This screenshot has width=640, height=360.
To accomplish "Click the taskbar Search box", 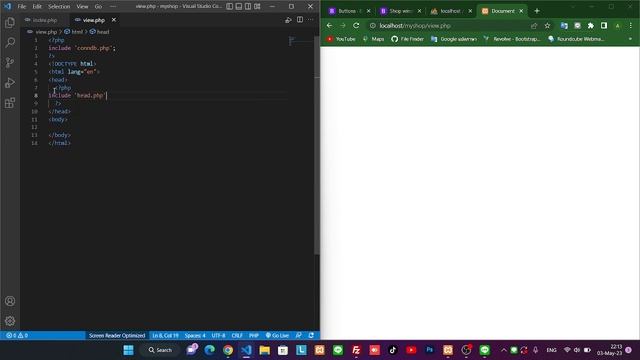I will click(160, 350).
